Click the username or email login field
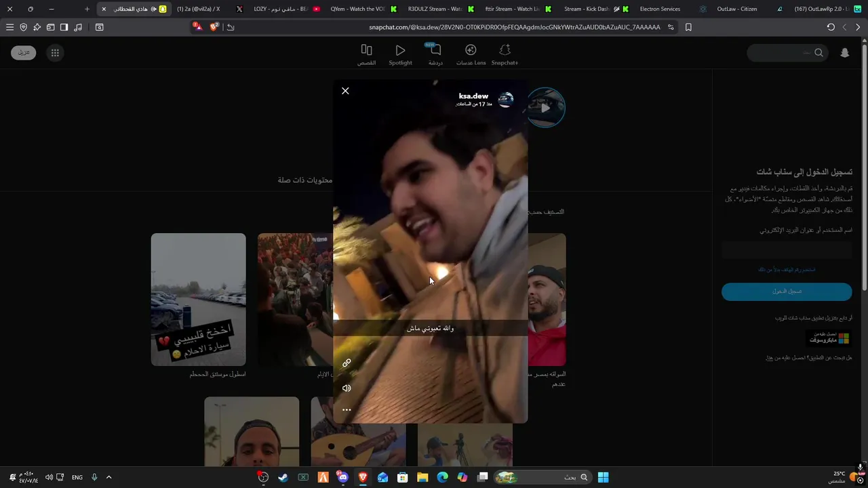The height and width of the screenshot is (488, 868). point(787,251)
